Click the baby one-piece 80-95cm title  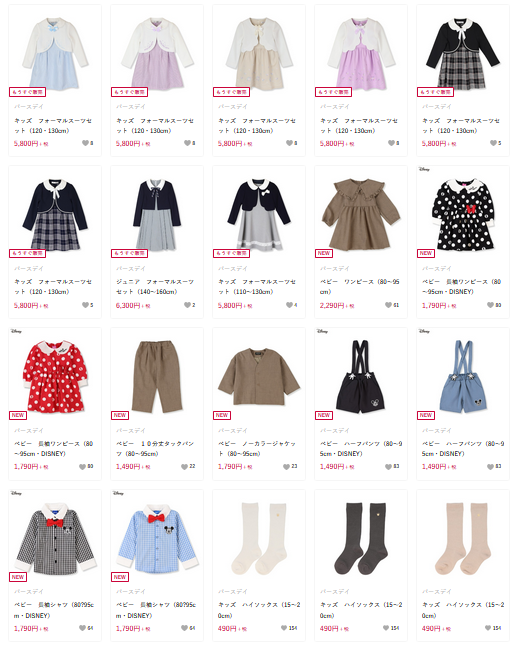pyautogui.click(x=360, y=287)
